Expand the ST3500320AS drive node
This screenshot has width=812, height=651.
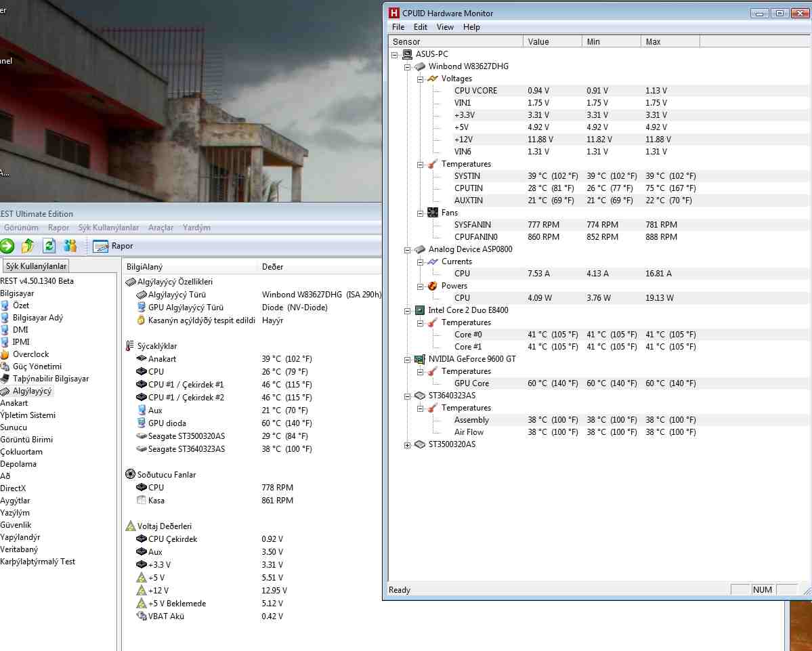[x=407, y=445]
